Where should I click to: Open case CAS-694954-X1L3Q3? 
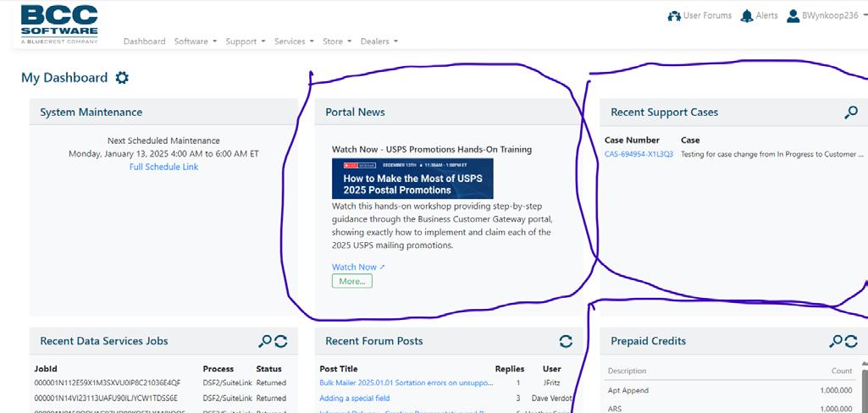(639, 154)
